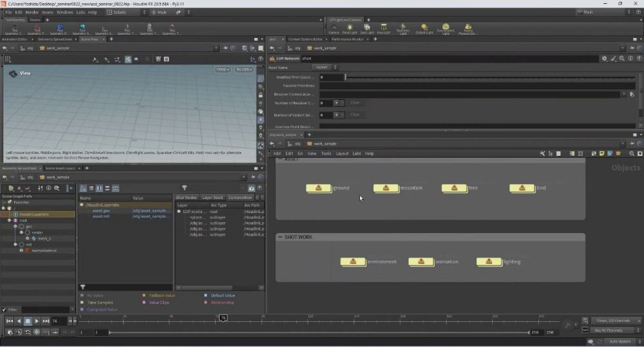Click the Key All Channels button
Image resolution: width=644 pixels, height=347 pixels.
pyautogui.click(x=608, y=330)
